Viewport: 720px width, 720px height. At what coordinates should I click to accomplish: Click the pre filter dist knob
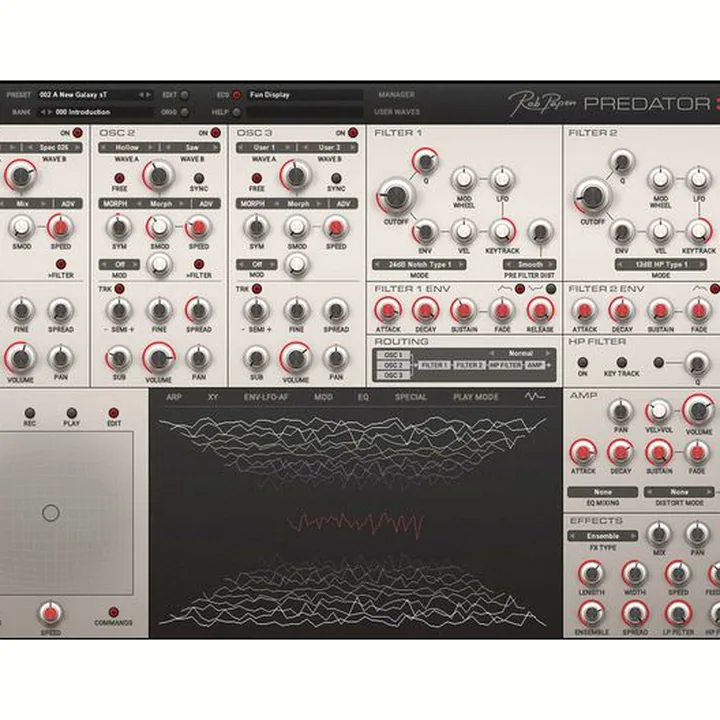point(540,232)
